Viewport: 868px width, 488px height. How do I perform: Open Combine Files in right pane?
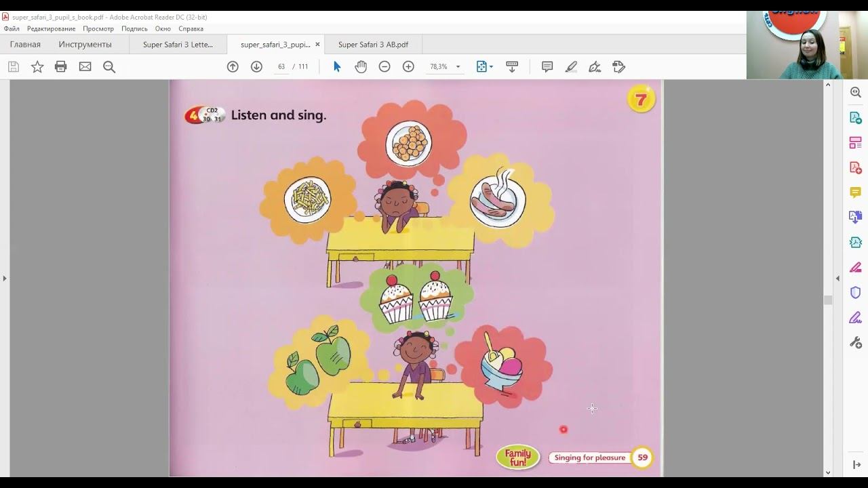(856, 217)
